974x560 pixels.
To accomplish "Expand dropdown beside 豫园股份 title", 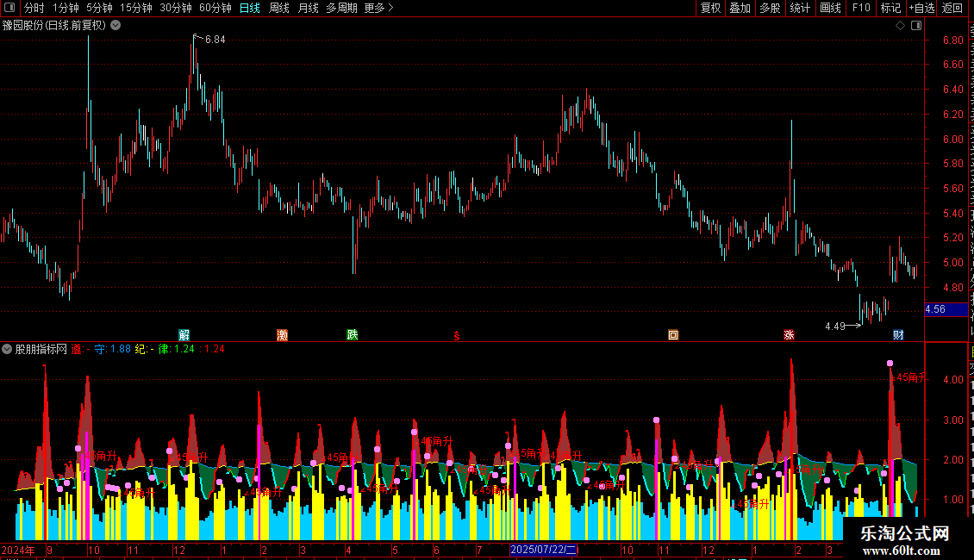I will 116,26.
